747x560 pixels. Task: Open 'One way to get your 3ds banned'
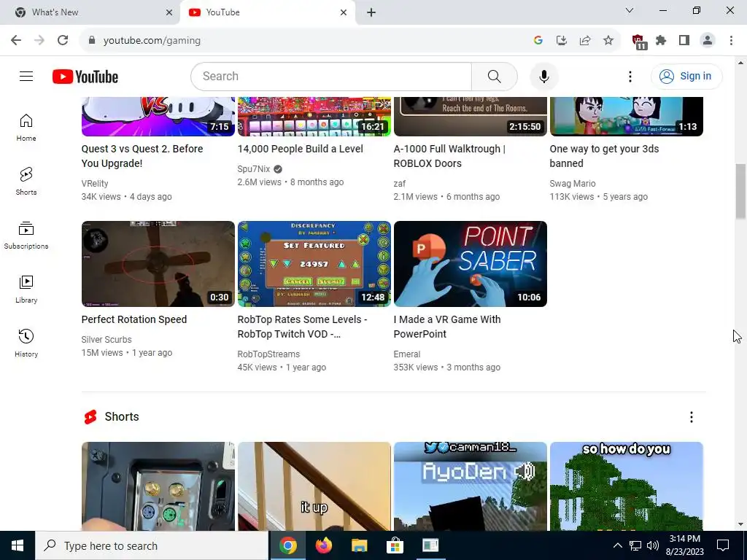click(x=604, y=156)
